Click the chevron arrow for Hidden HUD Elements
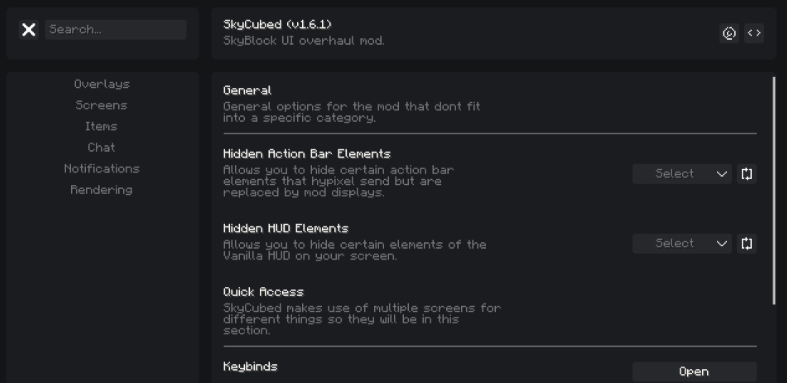787x383 pixels. pos(722,243)
